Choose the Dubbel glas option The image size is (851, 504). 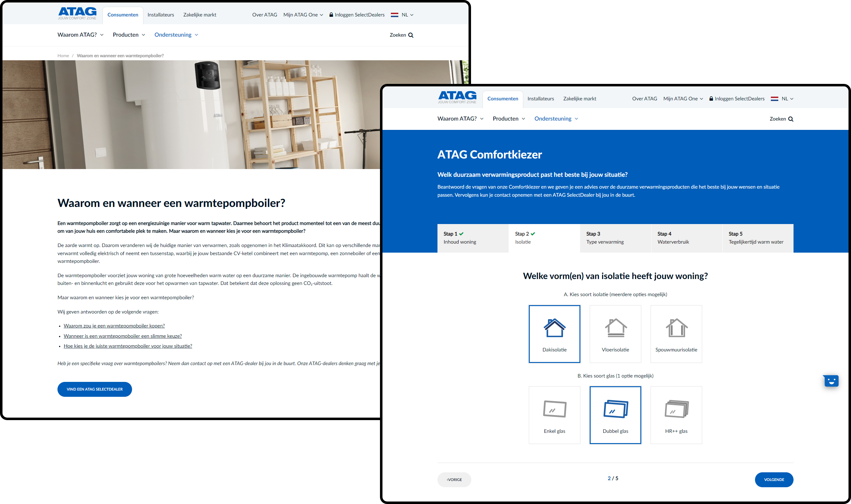(615, 415)
